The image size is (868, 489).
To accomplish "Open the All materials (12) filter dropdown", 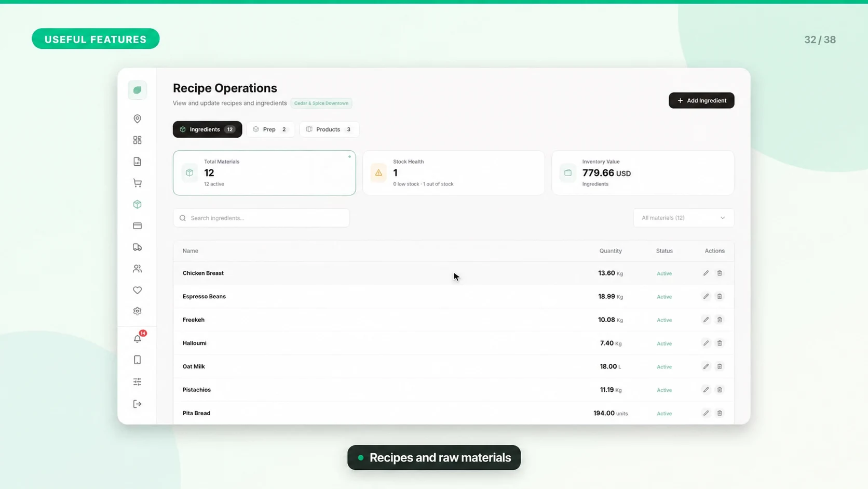I will click(x=683, y=218).
